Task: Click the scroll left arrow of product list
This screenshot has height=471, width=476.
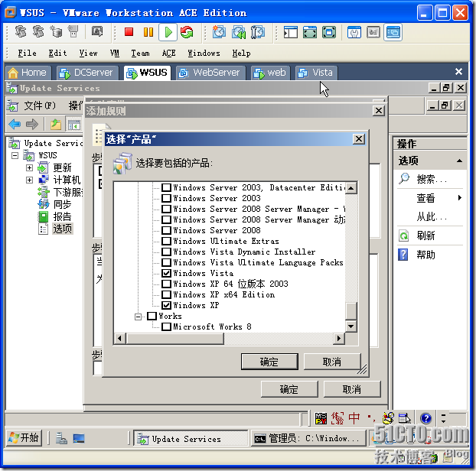Action: click(x=119, y=338)
